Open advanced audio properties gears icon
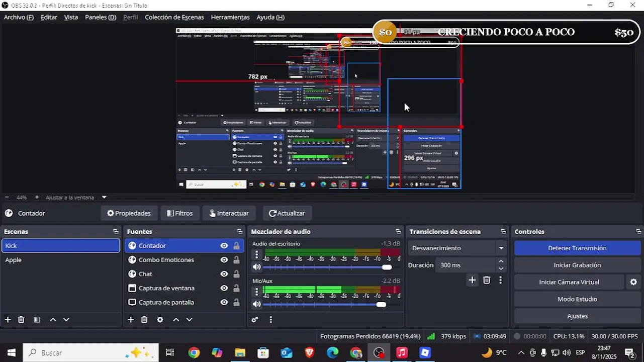The width and height of the screenshot is (644, 362). click(x=255, y=320)
